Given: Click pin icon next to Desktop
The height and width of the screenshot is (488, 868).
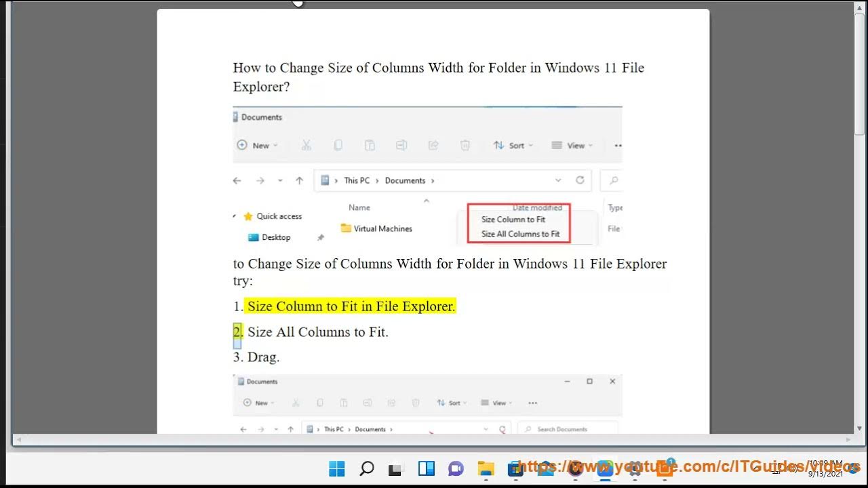Looking at the screenshot, I should pyautogui.click(x=321, y=238).
